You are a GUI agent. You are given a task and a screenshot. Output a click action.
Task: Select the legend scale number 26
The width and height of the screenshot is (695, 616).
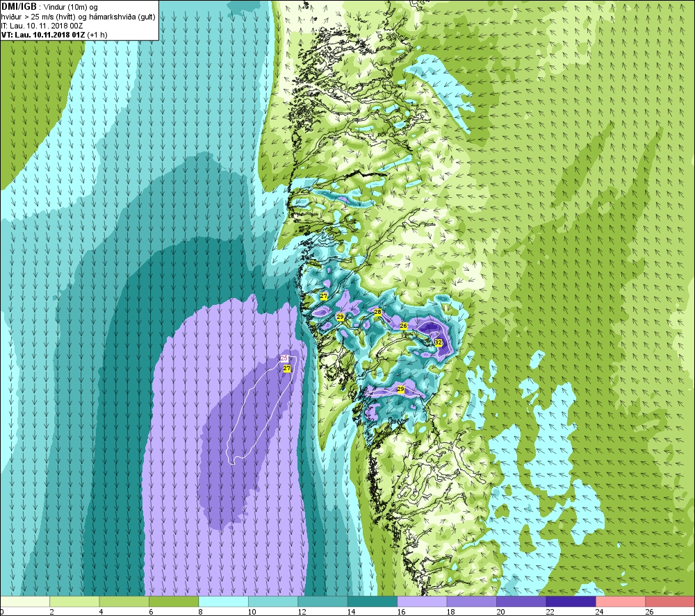pyautogui.click(x=649, y=612)
